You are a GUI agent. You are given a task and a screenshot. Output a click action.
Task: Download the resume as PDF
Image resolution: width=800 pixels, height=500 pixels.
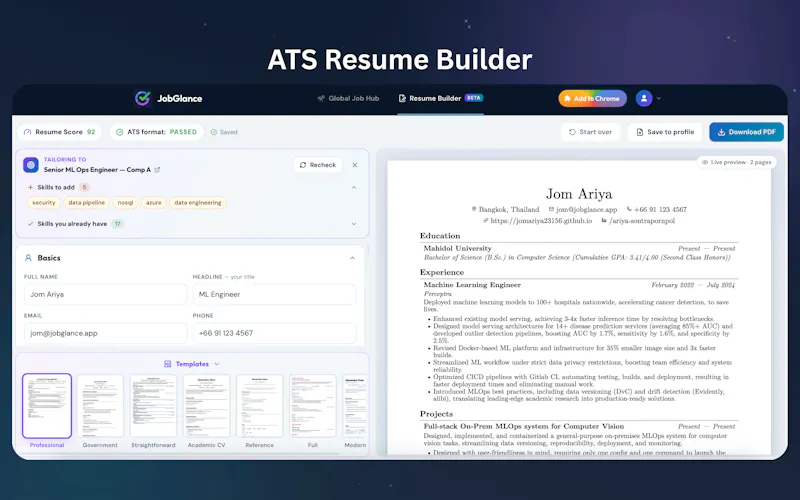point(746,132)
